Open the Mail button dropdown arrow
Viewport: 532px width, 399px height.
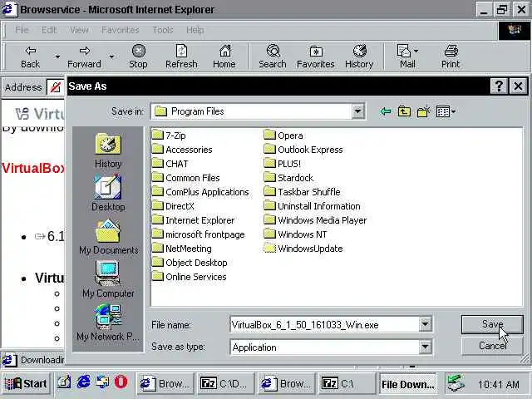(x=416, y=51)
